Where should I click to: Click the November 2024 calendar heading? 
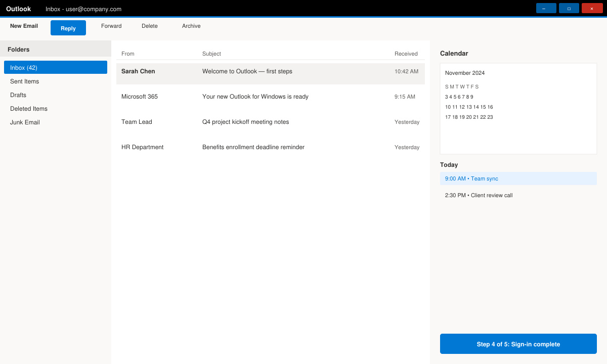pyautogui.click(x=465, y=73)
